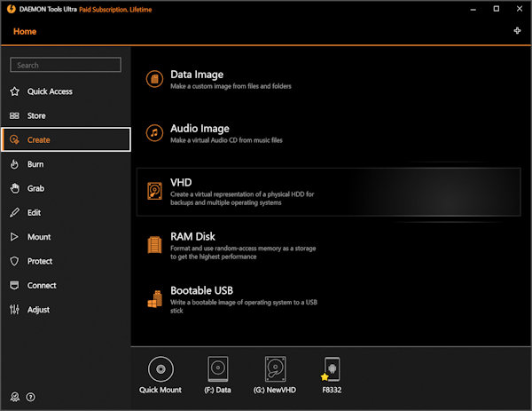The width and height of the screenshot is (532, 411).
Task: Choose the Audio Image option
Action: (x=328, y=133)
